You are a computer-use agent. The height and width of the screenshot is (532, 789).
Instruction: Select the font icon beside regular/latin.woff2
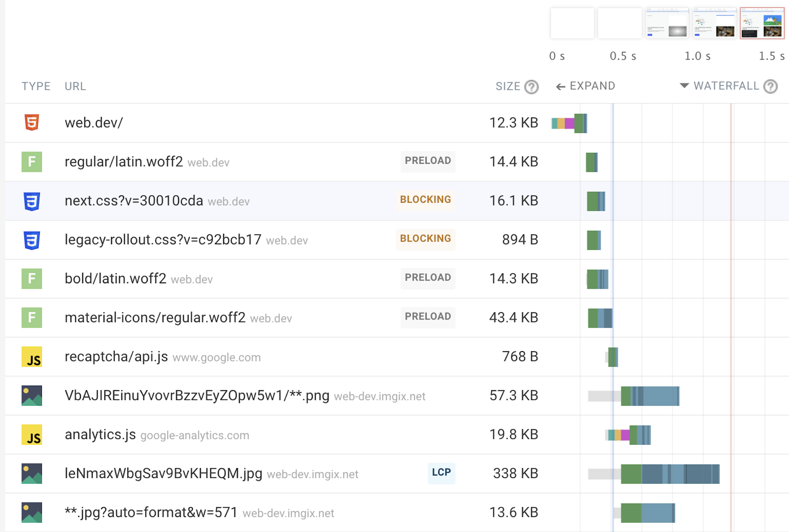pos(32,162)
